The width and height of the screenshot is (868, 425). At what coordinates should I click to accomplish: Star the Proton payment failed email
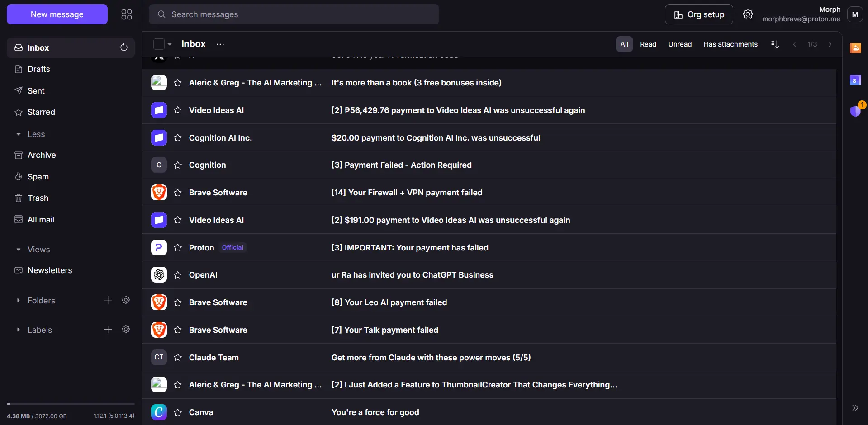(178, 248)
